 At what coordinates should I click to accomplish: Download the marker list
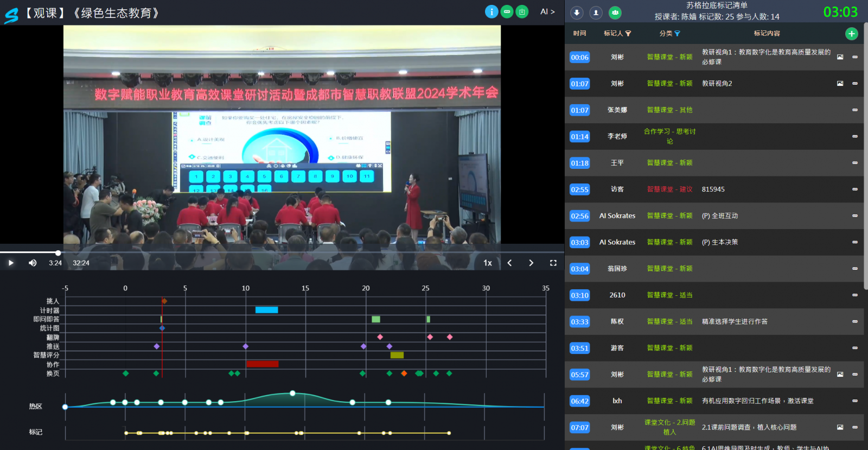coord(577,12)
